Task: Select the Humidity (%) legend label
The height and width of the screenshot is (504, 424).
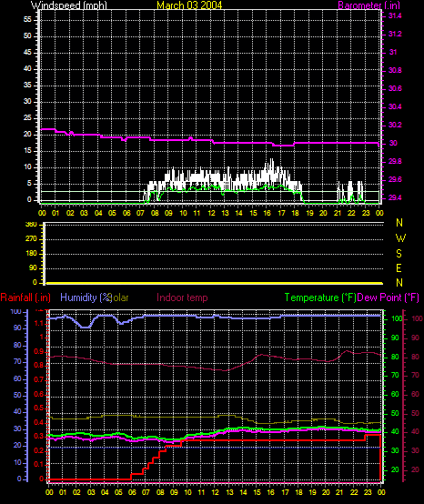Action: pos(86,297)
